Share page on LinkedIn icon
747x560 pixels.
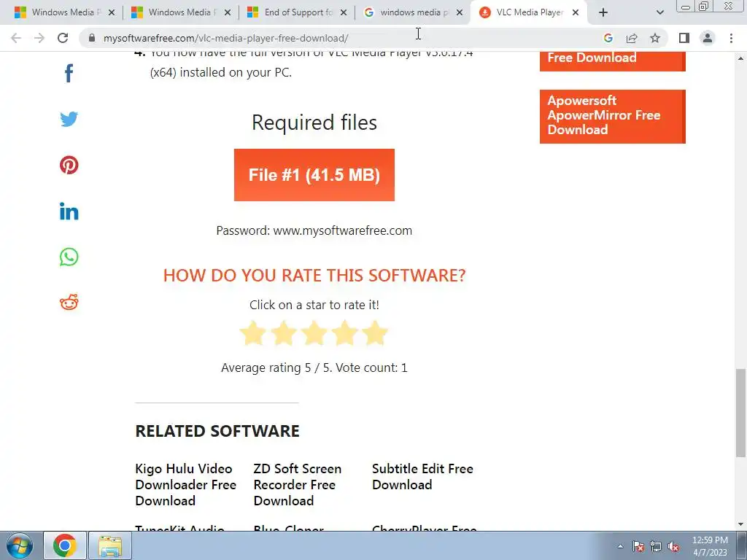(x=69, y=211)
